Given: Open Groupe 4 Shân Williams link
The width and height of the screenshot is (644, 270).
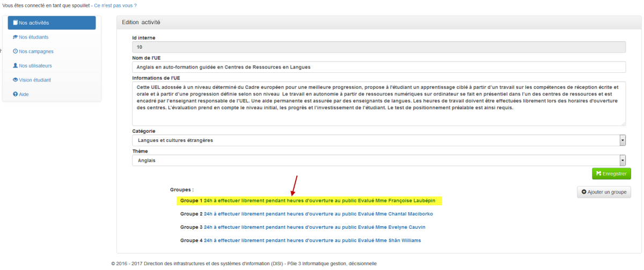Looking at the screenshot, I should click(312, 241).
